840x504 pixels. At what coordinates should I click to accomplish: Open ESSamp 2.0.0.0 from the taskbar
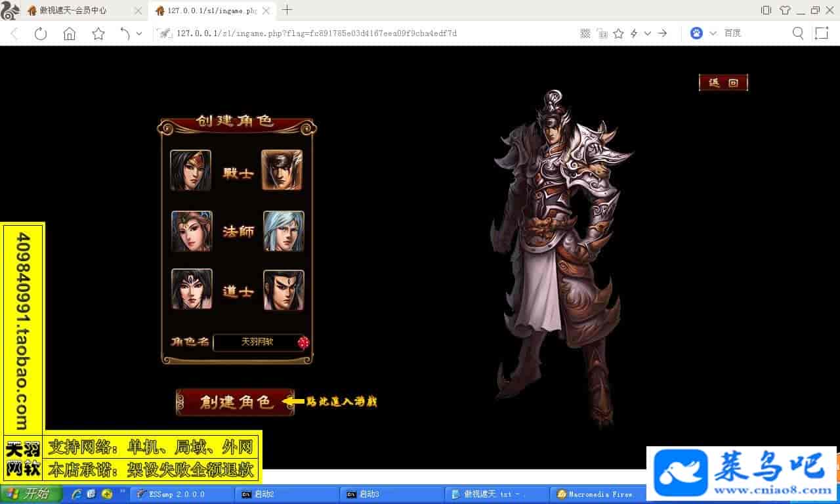[x=177, y=494]
